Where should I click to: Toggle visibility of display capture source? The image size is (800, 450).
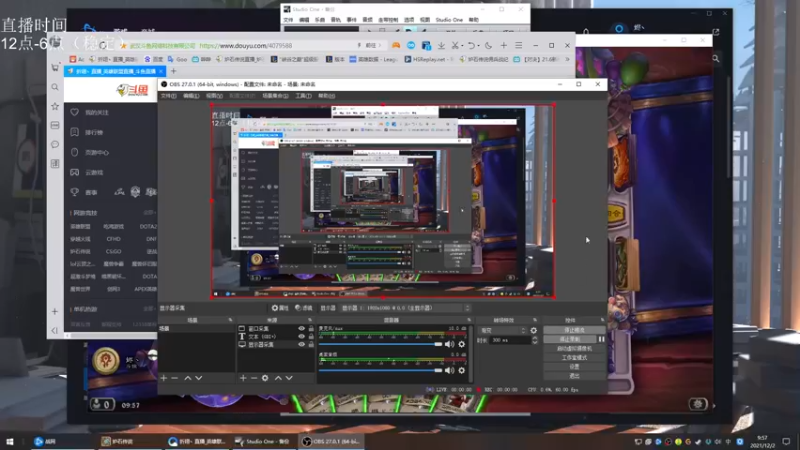tap(301, 344)
